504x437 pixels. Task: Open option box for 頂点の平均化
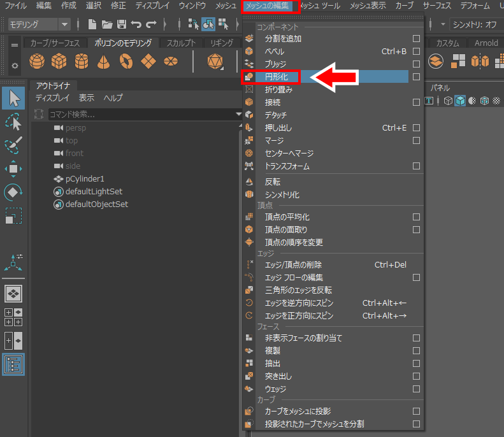[416, 217]
